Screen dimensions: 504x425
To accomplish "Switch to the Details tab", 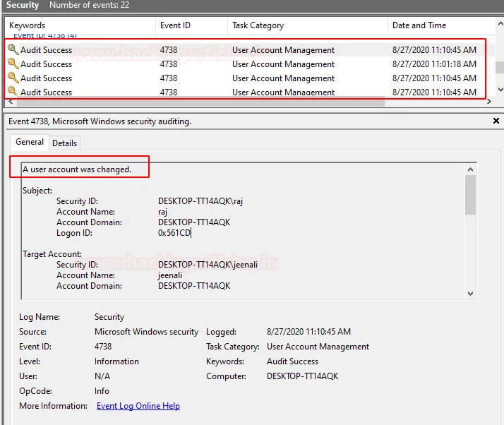I will pyautogui.click(x=64, y=143).
